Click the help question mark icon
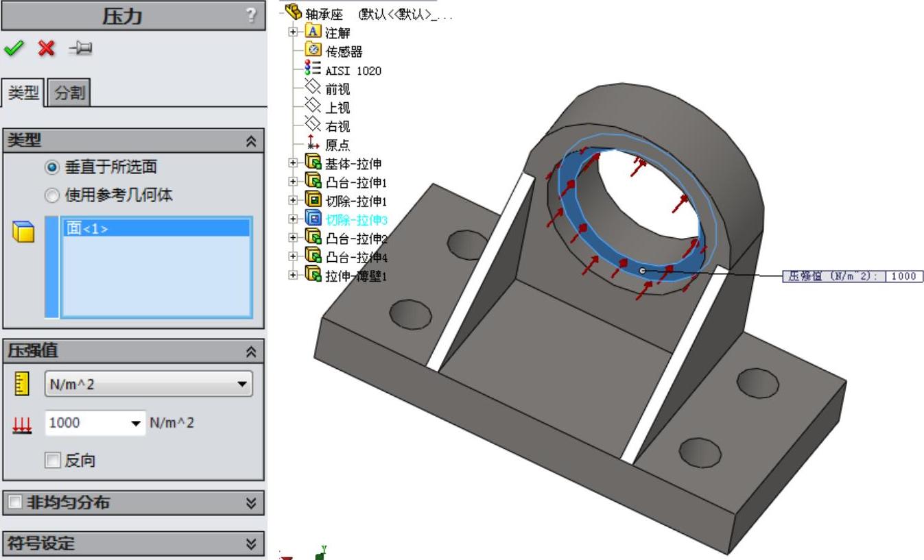Screen dimensions: 924x560 (x=250, y=15)
